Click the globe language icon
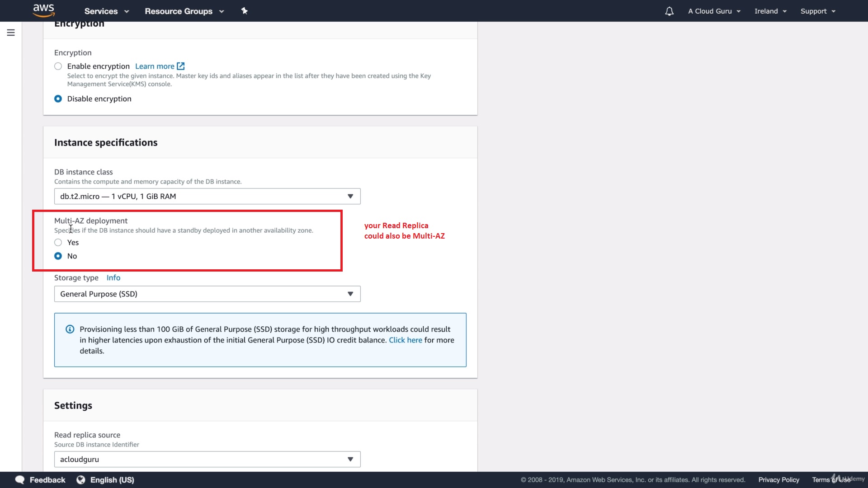This screenshot has height=488, width=868. (x=81, y=480)
